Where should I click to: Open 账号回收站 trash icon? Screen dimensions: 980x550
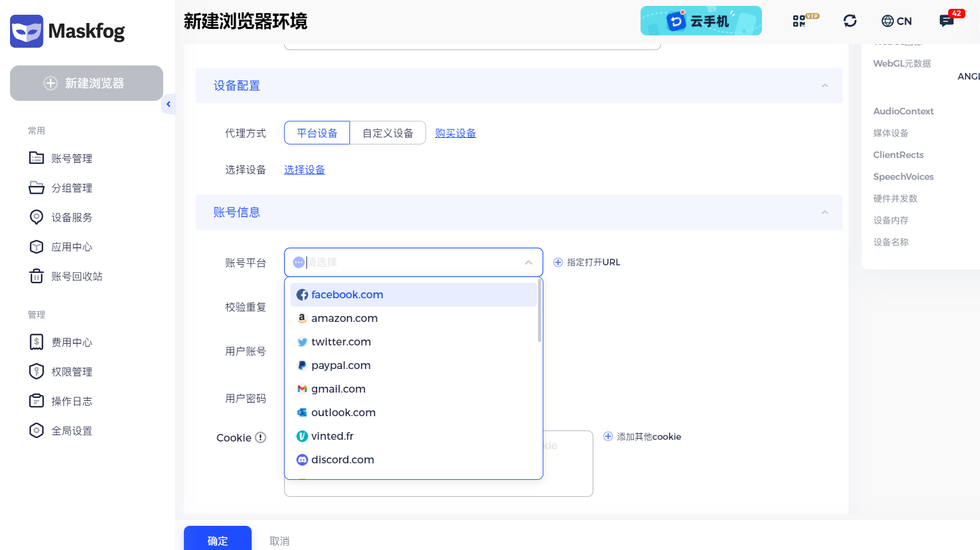(x=37, y=276)
